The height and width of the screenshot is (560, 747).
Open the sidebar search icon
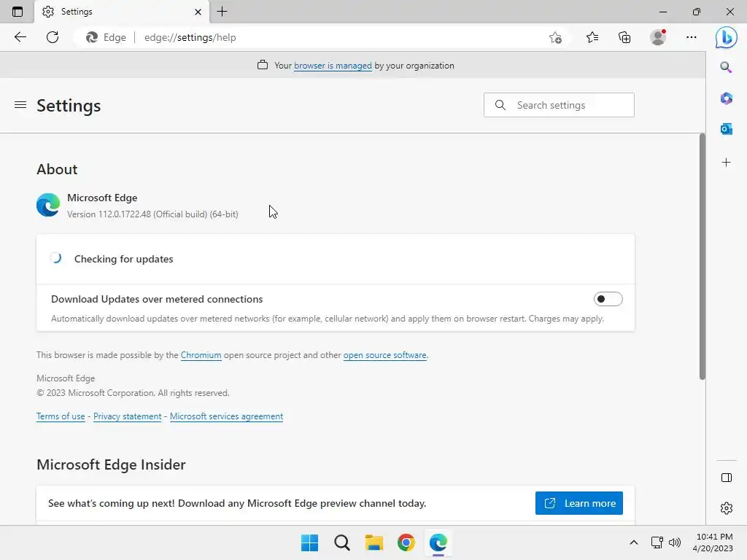point(726,67)
